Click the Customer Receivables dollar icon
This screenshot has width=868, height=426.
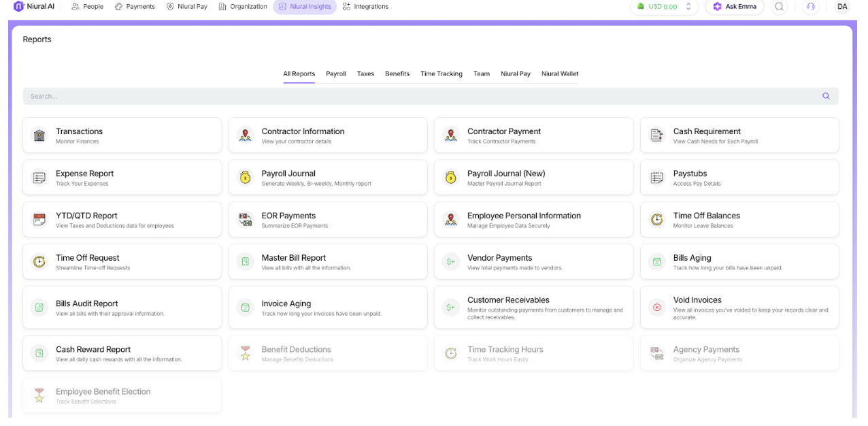(x=451, y=308)
